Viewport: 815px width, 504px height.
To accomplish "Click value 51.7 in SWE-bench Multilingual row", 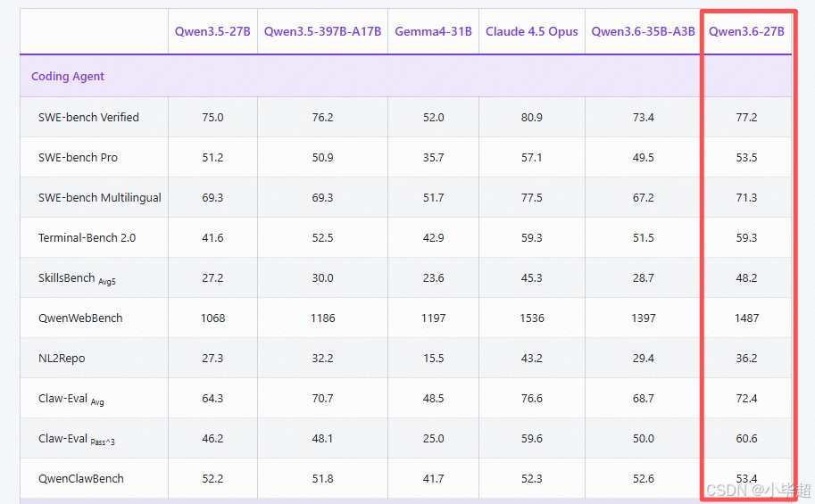I will pyautogui.click(x=433, y=198).
